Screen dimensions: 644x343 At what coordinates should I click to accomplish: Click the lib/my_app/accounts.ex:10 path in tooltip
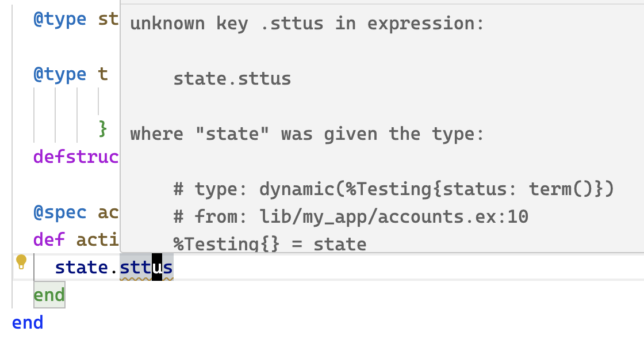tap(394, 216)
